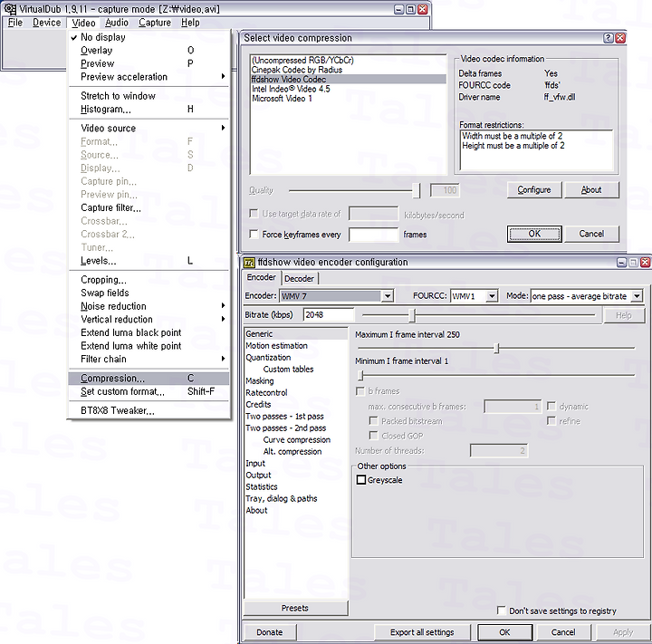Open Ratecontrol settings page

266,393
